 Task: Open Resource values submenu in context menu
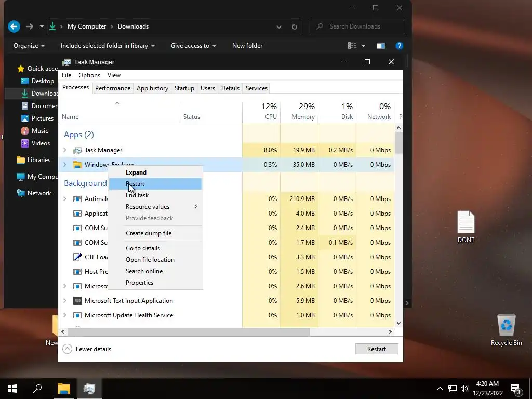click(155, 207)
